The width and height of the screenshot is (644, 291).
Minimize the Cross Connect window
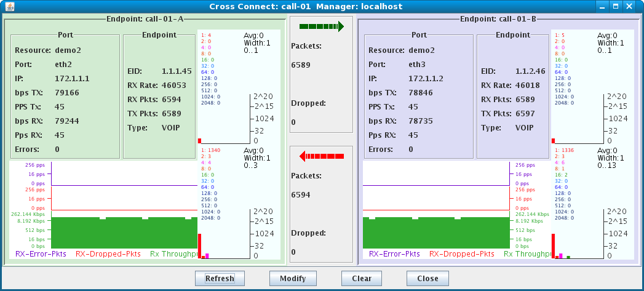point(603,6)
